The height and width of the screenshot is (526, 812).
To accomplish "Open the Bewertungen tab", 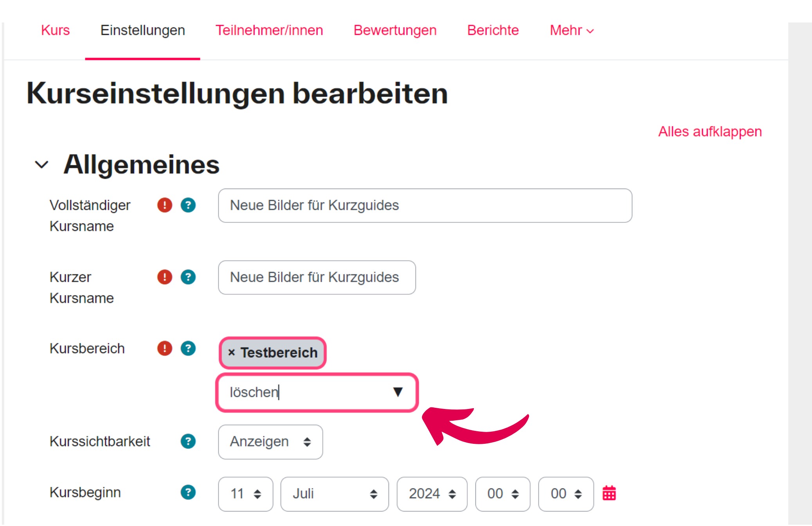I will (395, 30).
